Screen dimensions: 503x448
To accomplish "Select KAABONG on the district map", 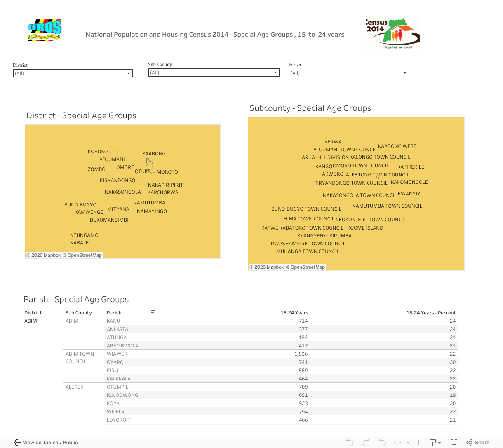I will point(154,154).
